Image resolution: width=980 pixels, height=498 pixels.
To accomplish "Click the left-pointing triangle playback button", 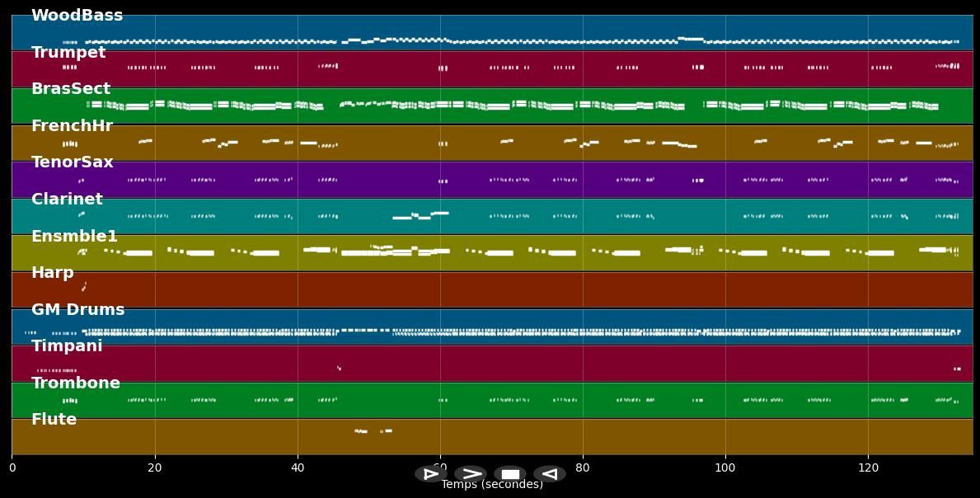I will pos(549,474).
